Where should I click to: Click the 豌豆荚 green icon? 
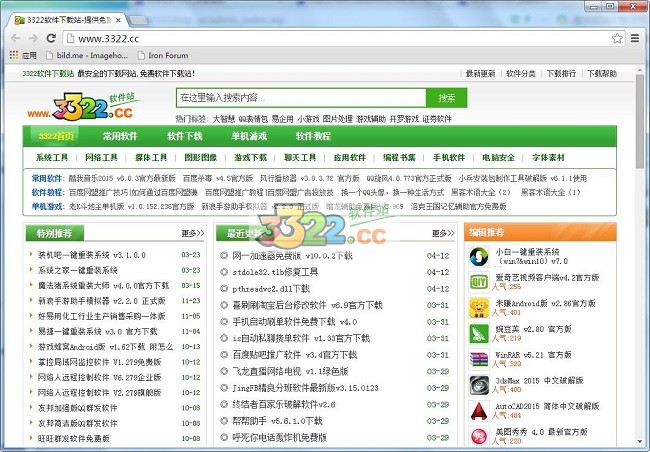(x=479, y=333)
